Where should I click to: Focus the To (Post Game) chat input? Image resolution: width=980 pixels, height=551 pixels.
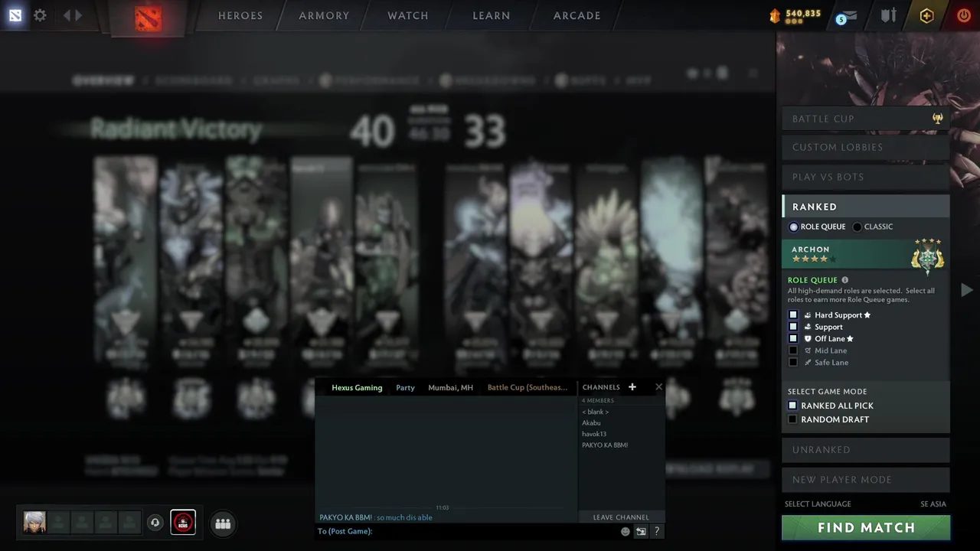(467, 531)
